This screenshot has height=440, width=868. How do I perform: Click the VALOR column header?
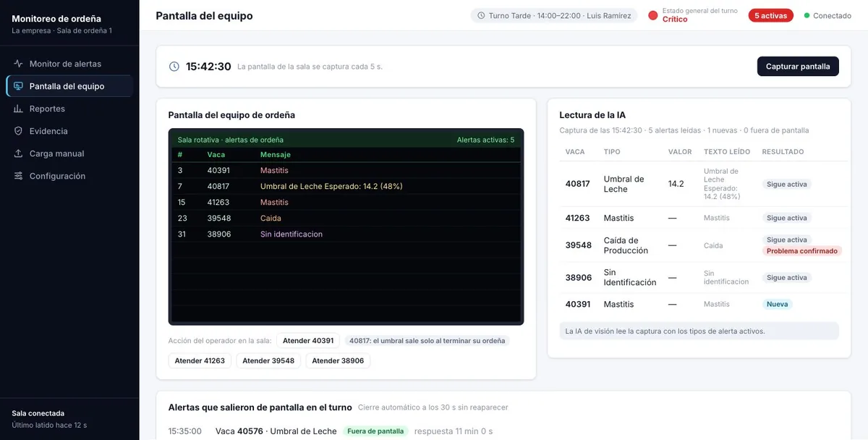[x=680, y=152]
